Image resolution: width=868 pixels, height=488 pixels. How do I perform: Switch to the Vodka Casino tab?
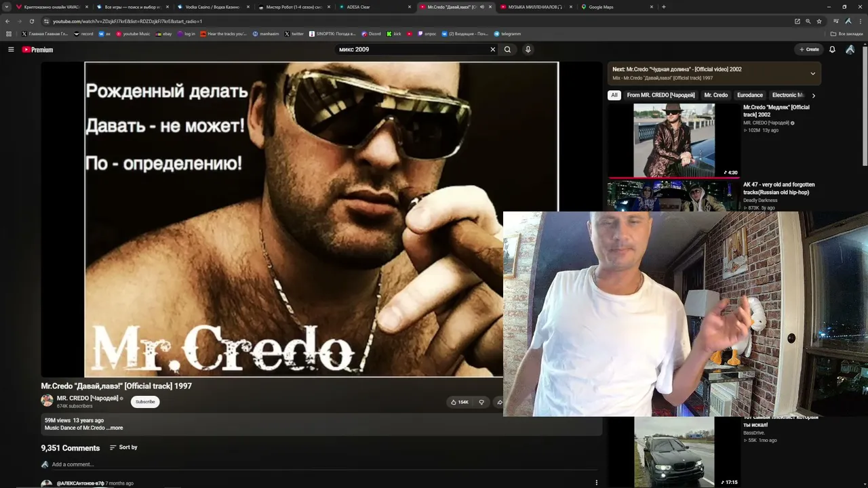coord(212,7)
